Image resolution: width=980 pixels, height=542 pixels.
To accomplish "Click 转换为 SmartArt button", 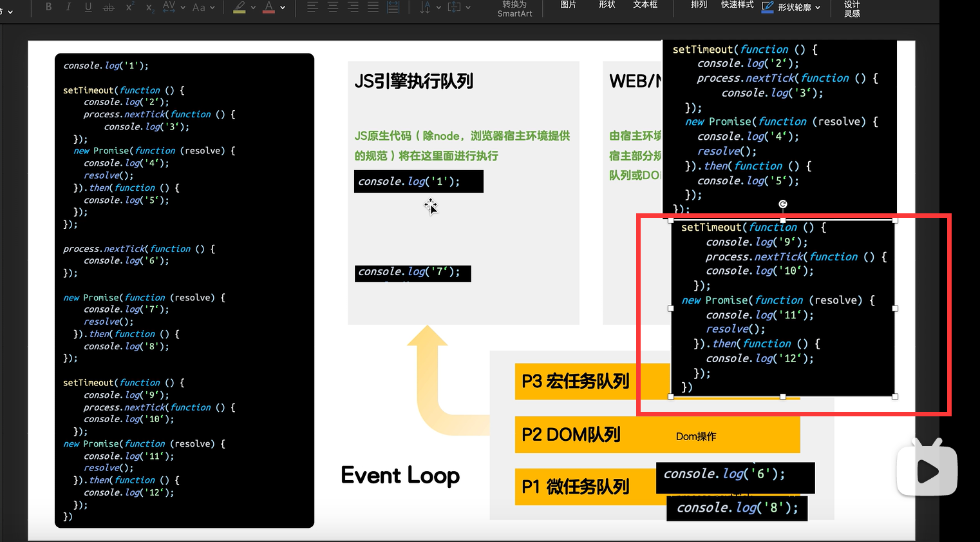I will [x=514, y=8].
